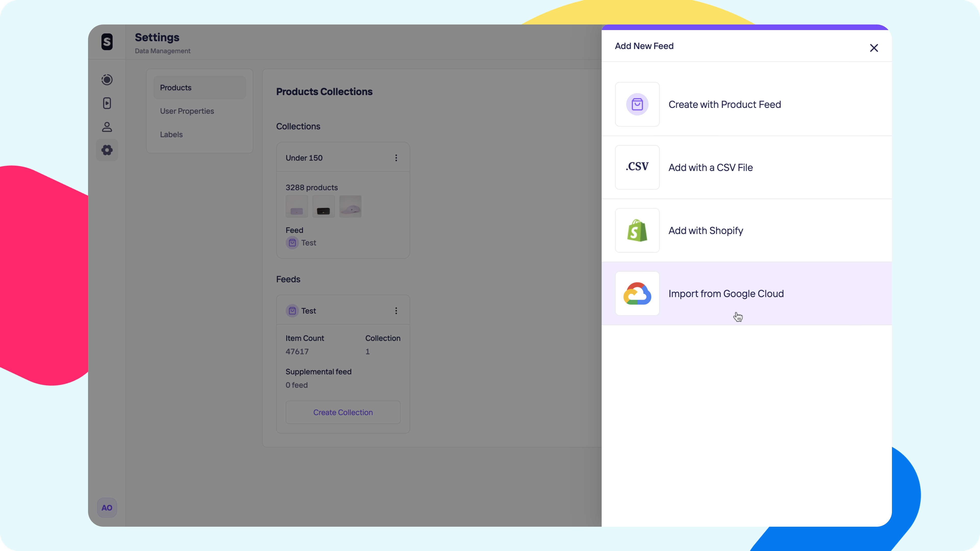Select the settings gear icon in sidebar
This screenshot has height=551, width=980.
pos(107,150)
